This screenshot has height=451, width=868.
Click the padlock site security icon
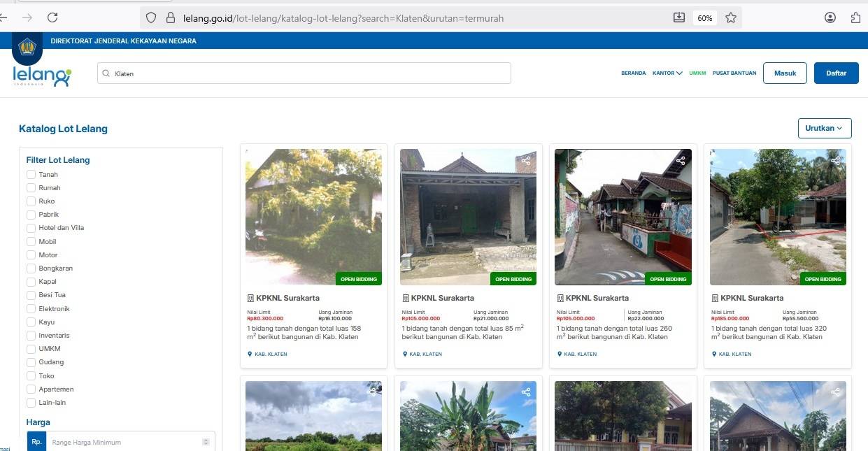click(x=169, y=18)
